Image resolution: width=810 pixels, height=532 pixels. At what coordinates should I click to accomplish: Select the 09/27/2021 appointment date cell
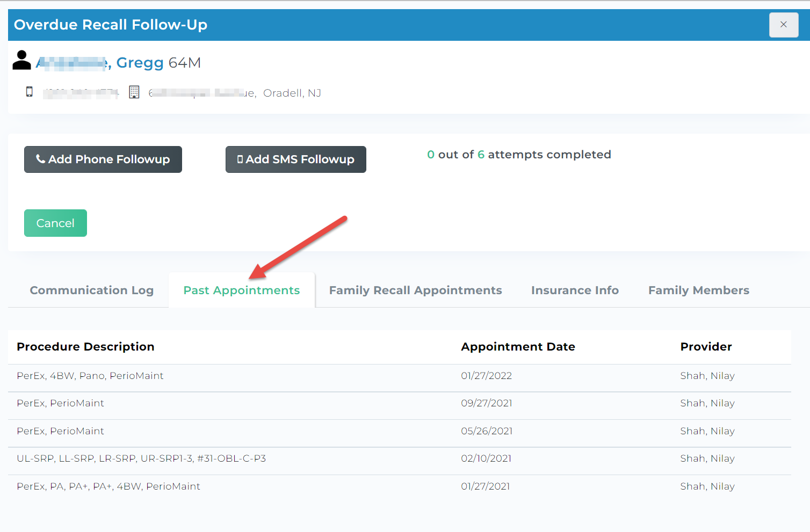point(486,403)
